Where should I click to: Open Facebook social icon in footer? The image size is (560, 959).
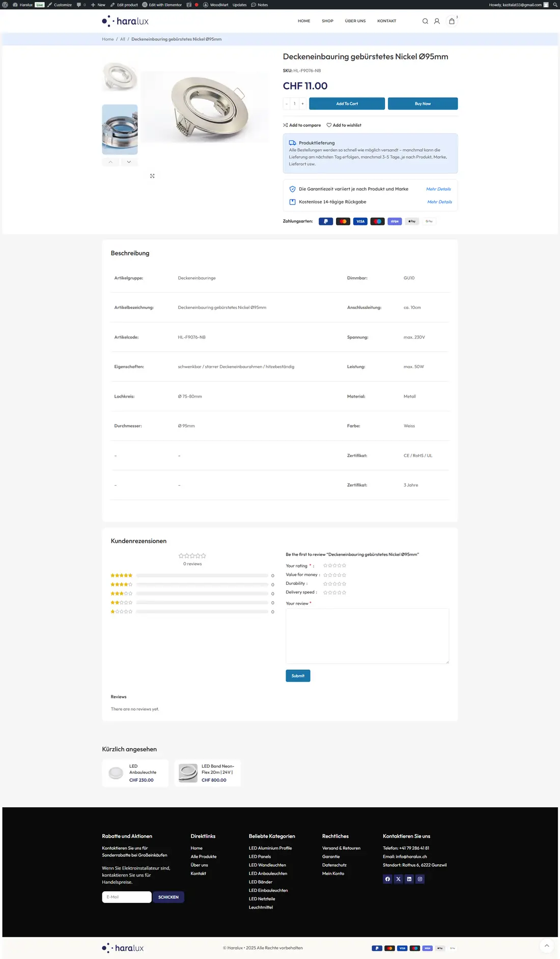[387, 879]
